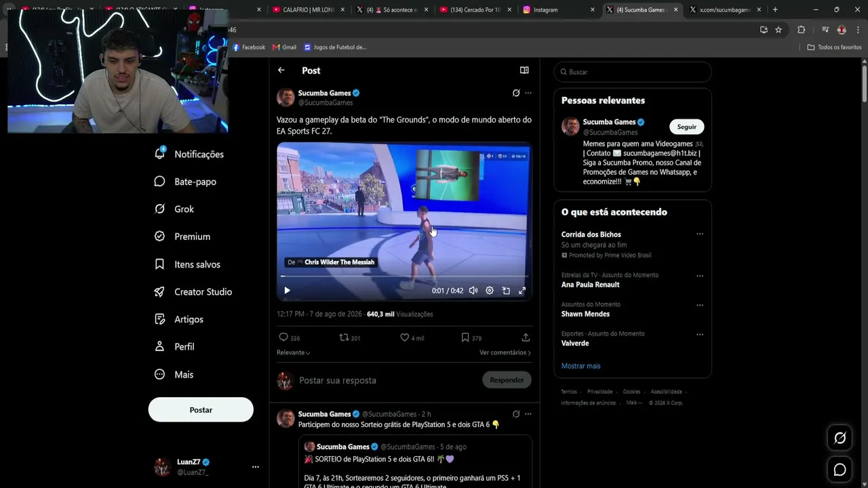The image size is (868, 488).
Task: Expand the video to fullscreen
Action: [522, 291]
